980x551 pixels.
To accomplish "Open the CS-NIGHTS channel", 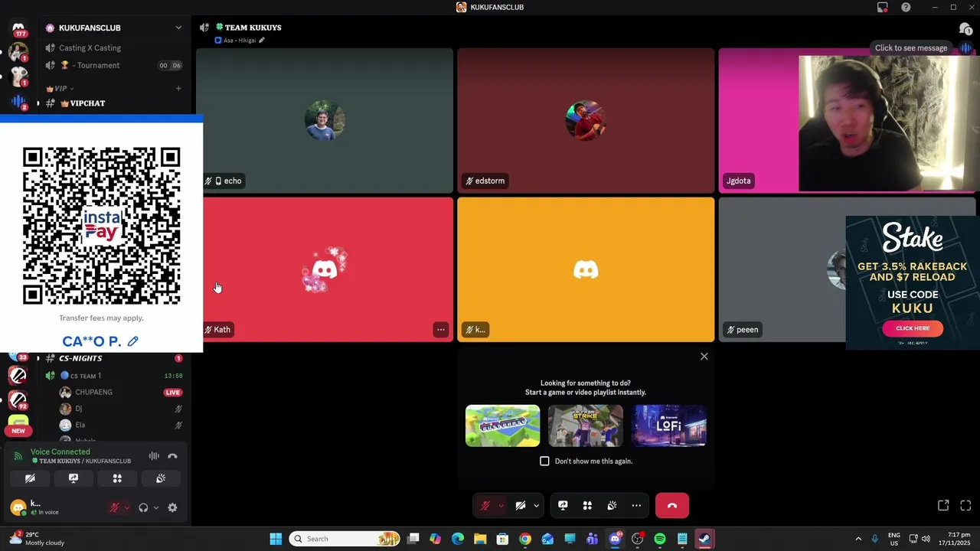I will point(80,358).
